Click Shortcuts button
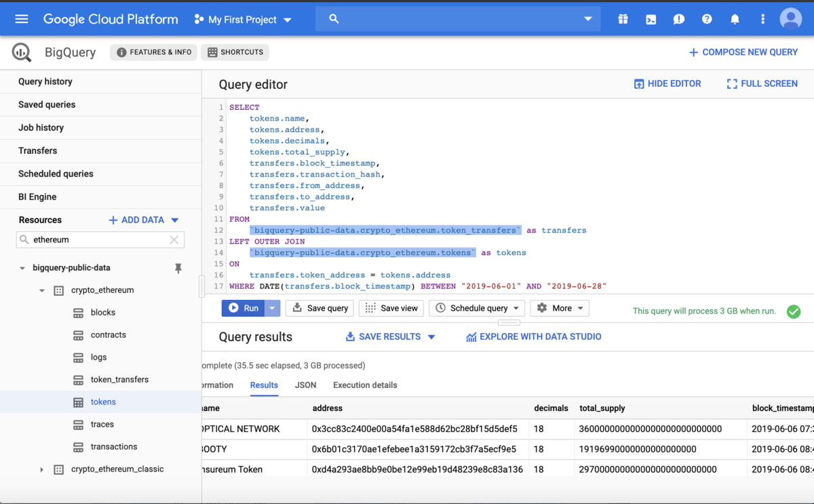814x504 pixels. coord(235,52)
